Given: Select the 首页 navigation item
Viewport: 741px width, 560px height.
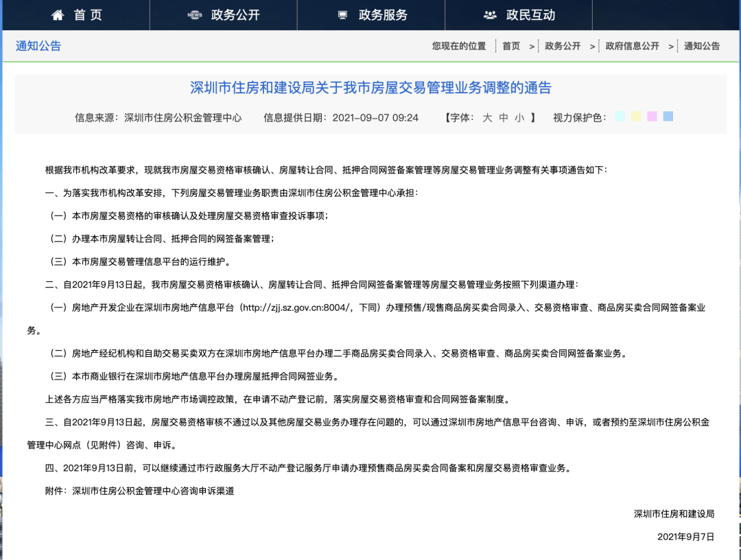Looking at the screenshot, I should click(x=88, y=15).
